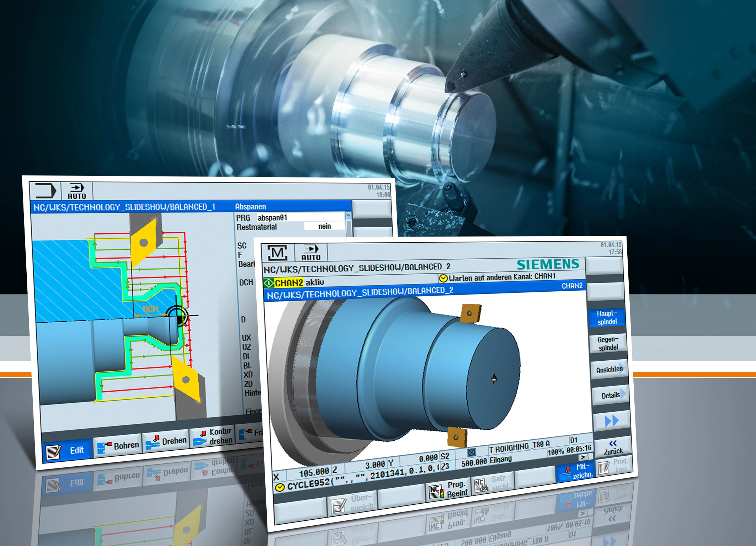Open Kontur drehen contour turning softkey
This screenshot has width=756, height=546.
pyautogui.click(x=213, y=436)
